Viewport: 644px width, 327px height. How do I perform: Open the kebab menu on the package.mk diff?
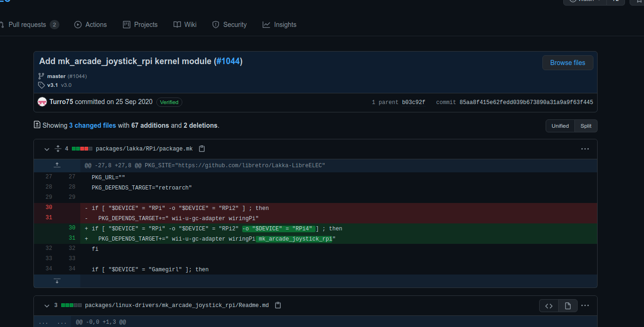pyautogui.click(x=585, y=149)
